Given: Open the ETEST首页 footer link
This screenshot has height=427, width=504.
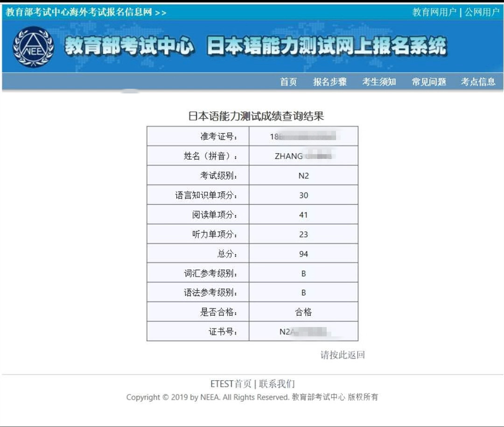Looking at the screenshot, I should coord(231,384).
